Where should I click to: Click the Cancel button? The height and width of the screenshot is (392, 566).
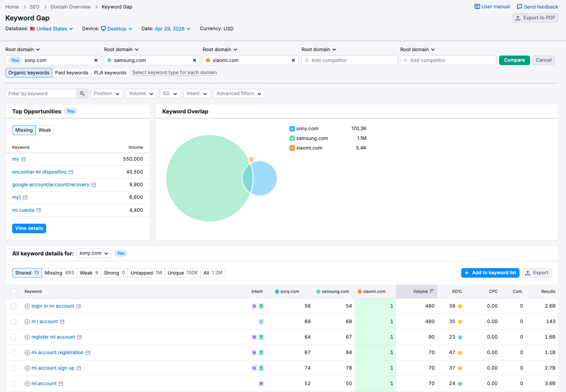click(544, 60)
